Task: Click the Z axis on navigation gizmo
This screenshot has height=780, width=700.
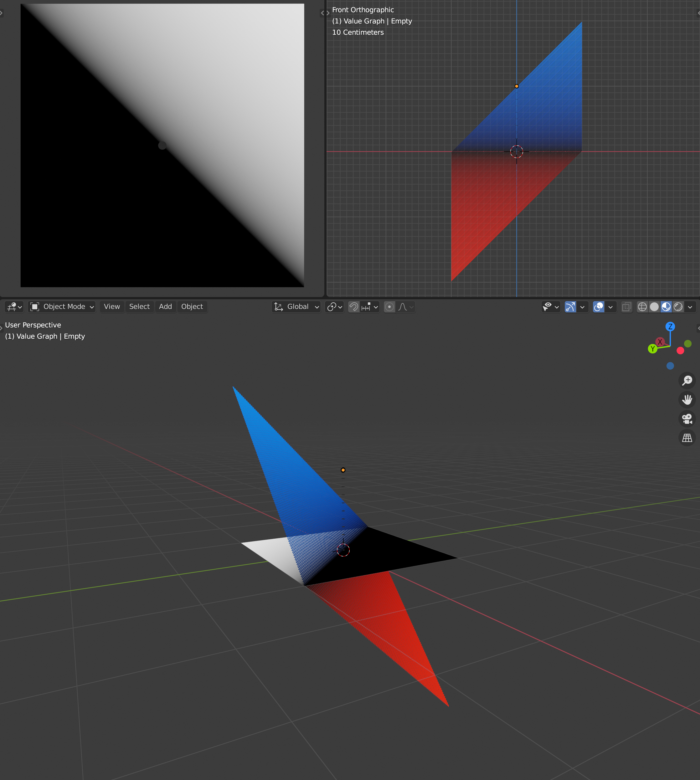Action: click(670, 326)
